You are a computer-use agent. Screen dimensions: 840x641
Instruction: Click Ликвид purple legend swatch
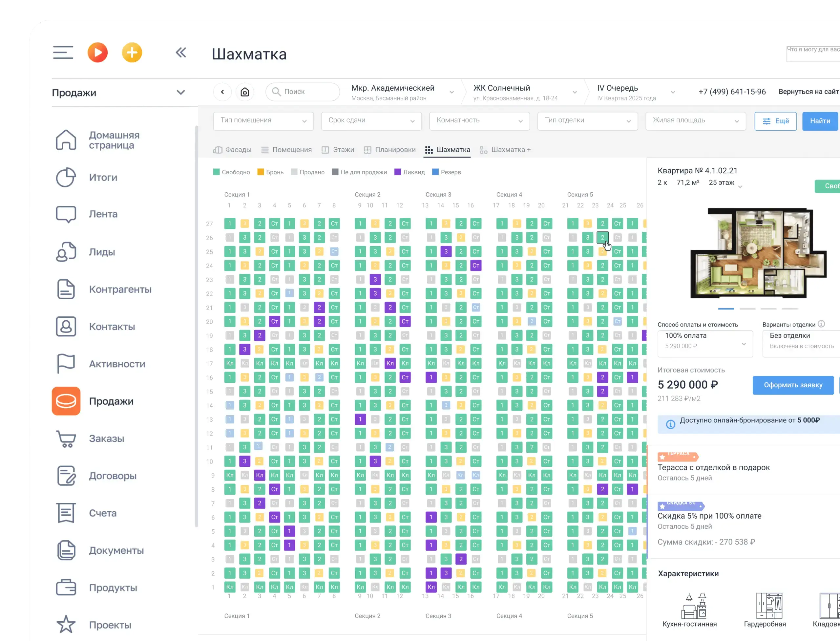397,172
